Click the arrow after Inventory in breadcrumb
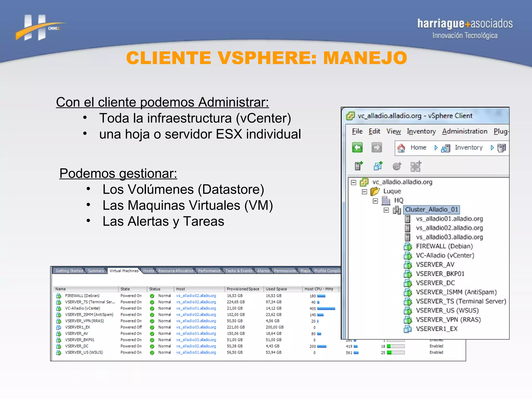The height and width of the screenshot is (399, 532). 492,148
